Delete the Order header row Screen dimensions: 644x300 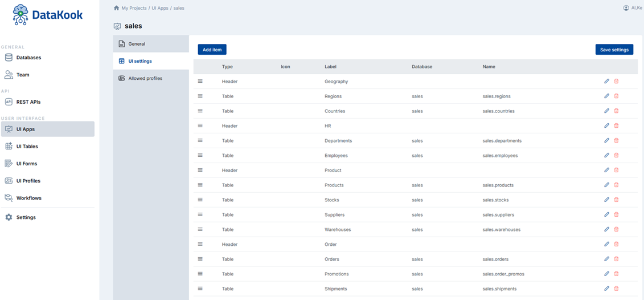coord(616,244)
